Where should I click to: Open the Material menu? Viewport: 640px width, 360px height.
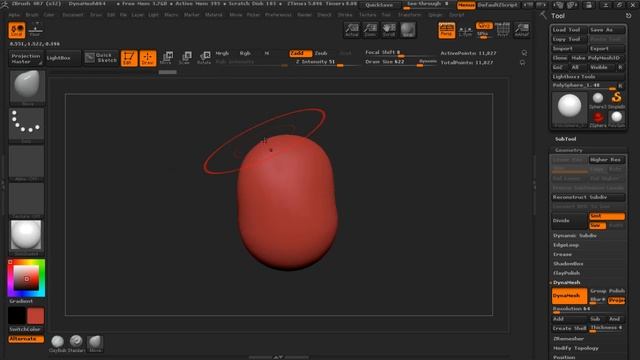click(x=214, y=15)
